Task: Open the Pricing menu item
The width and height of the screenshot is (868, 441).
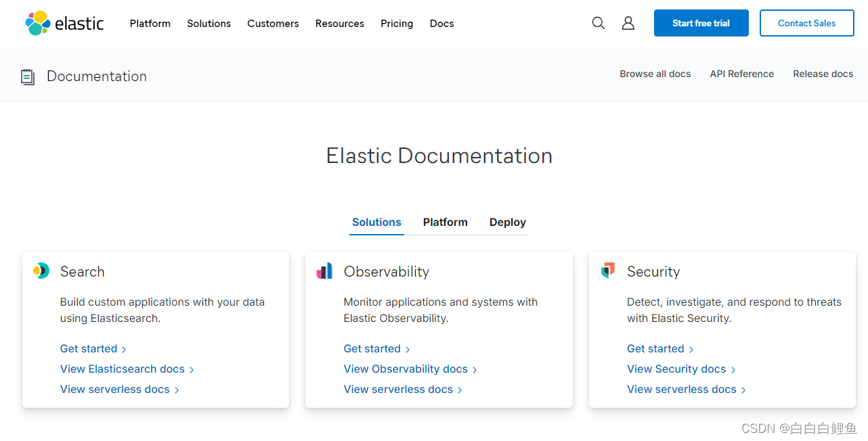Action: coord(397,24)
